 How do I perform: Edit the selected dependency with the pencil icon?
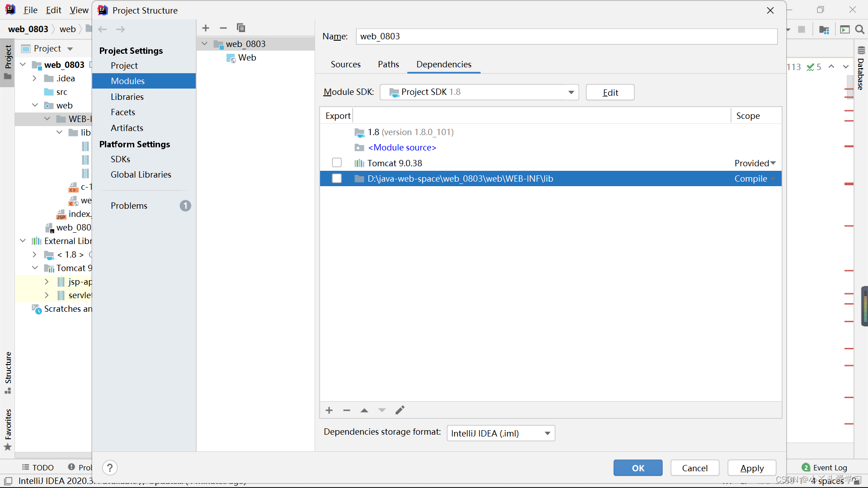[x=400, y=410]
